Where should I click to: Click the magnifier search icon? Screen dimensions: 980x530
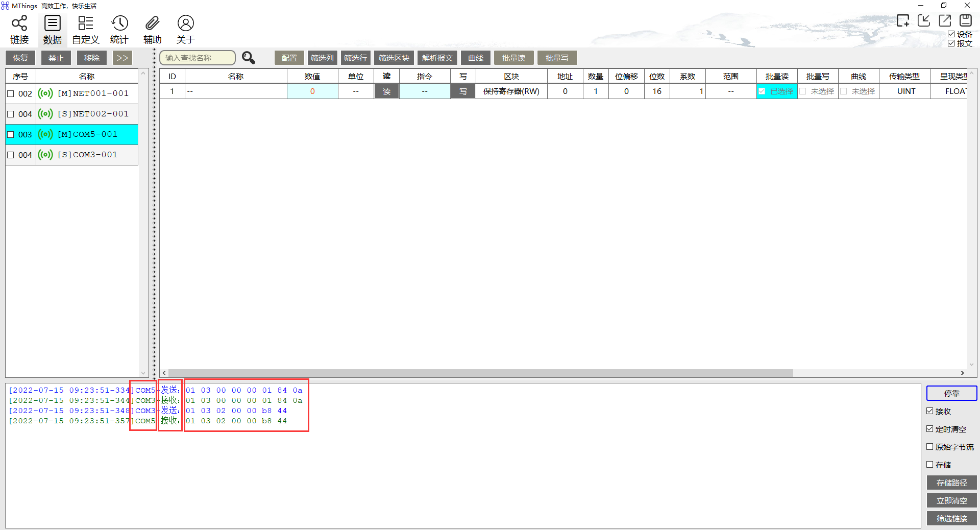coord(249,58)
